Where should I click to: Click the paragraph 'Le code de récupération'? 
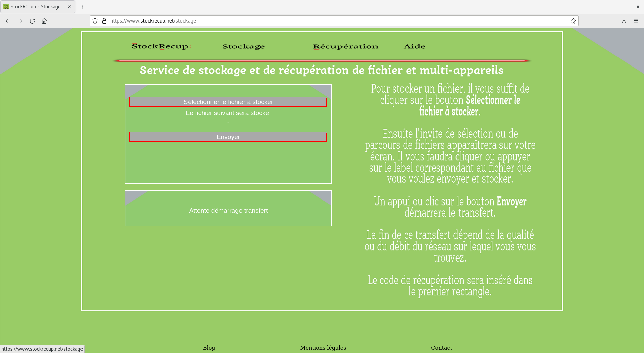coord(450,286)
